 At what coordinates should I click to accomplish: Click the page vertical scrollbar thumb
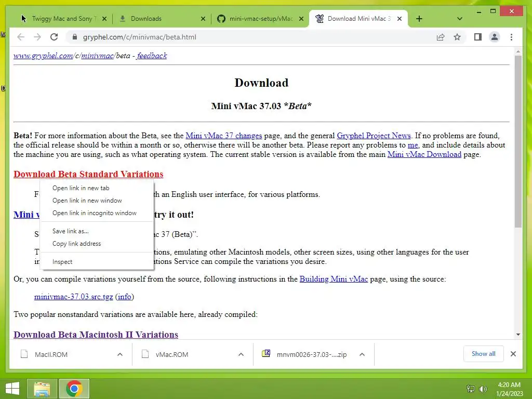(518, 141)
